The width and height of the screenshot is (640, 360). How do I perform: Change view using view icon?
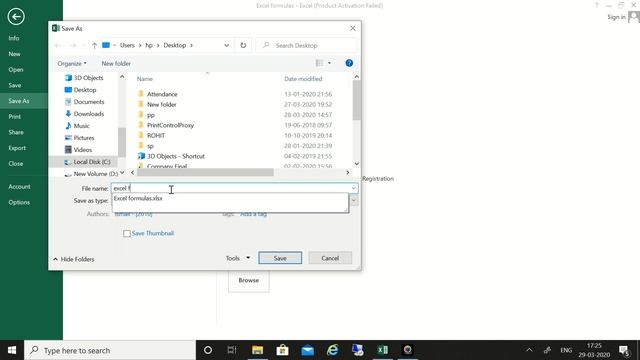(x=319, y=63)
